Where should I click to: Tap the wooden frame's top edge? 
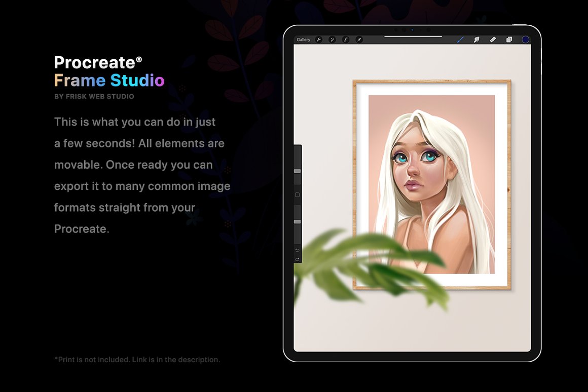(431, 82)
